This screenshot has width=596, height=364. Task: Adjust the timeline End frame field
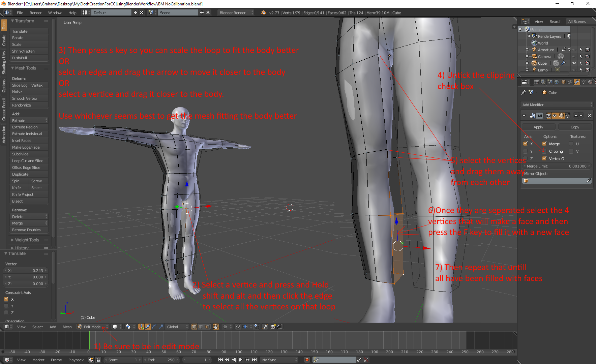click(162, 360)
